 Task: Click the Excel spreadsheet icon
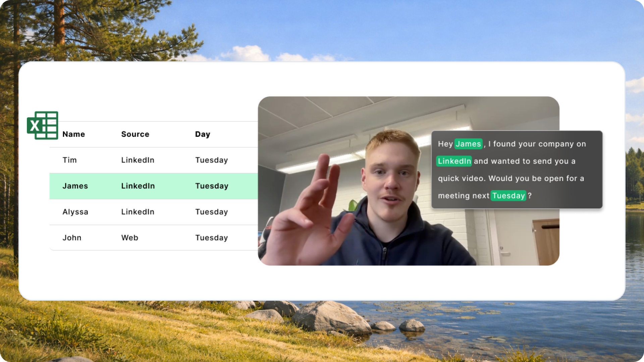pyautogui.click(x=43, y=125)
